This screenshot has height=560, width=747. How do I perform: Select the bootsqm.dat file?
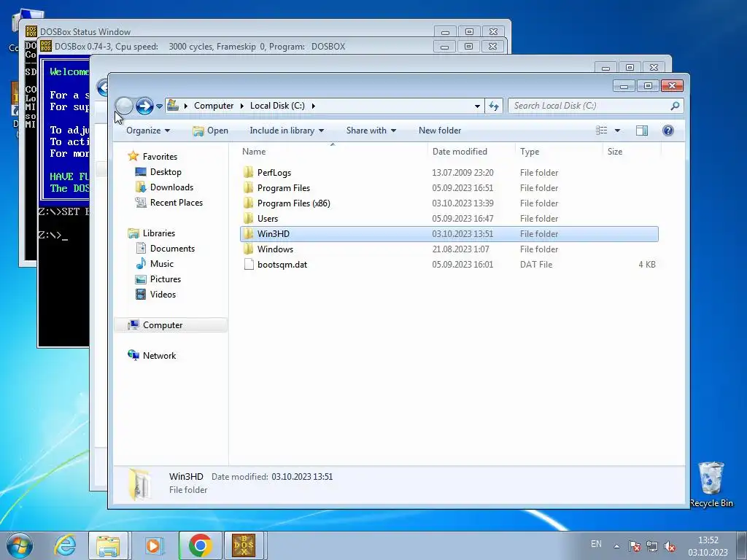[282, 264]
